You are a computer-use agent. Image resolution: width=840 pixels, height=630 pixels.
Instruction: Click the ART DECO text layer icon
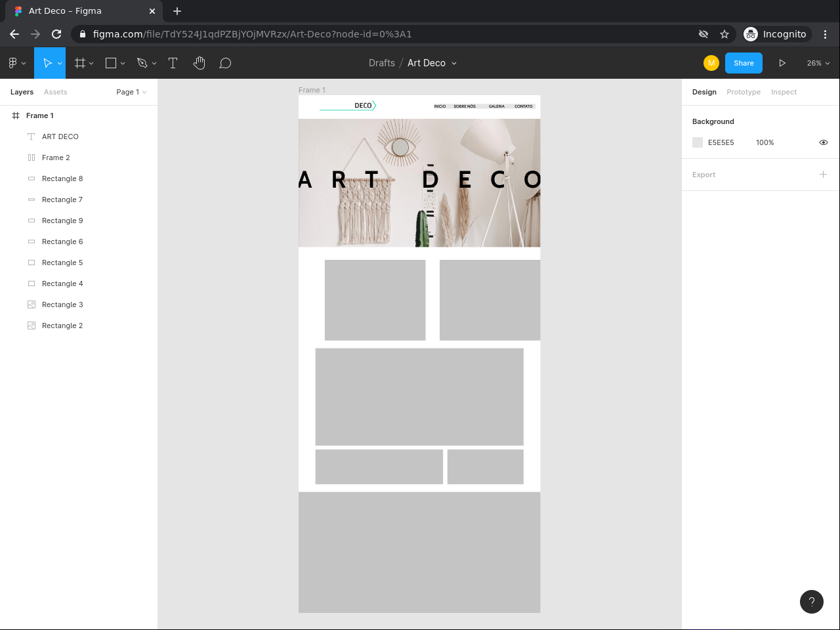coord(31,136)
